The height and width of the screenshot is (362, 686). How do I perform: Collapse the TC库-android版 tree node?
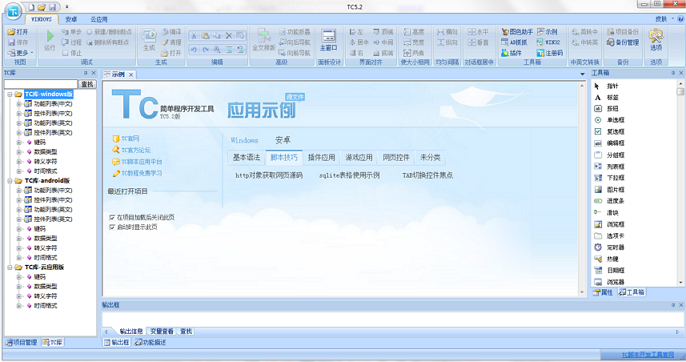(10, 181)
